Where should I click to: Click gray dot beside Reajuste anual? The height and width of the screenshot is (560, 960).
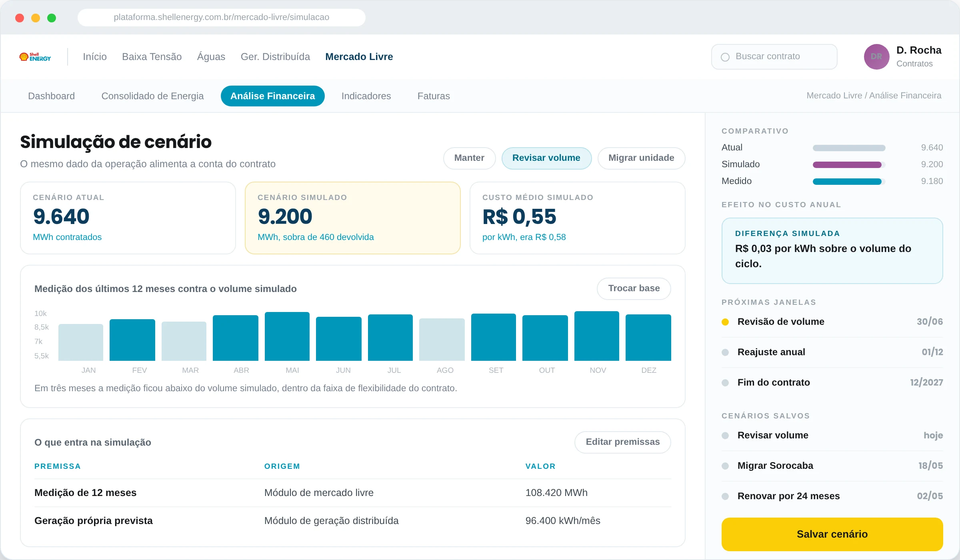tap(725, 352)
